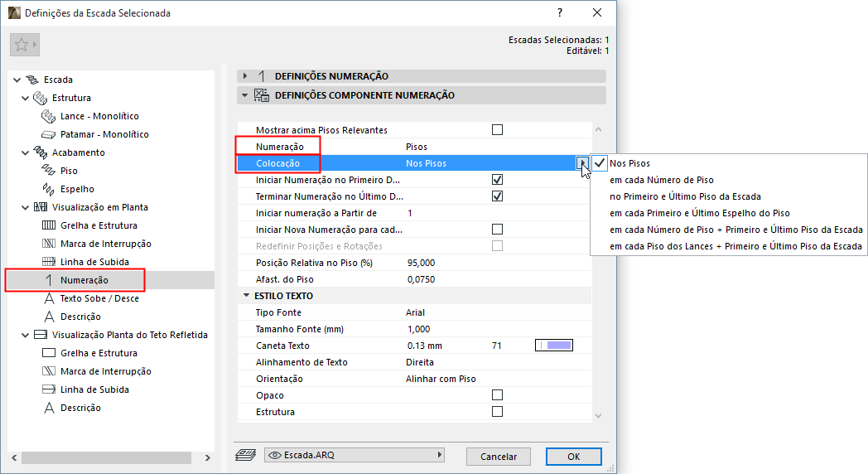This screenshot has height=474, width=868.
Task: Click the tree scroll right arrow
Action: [208, 458]
